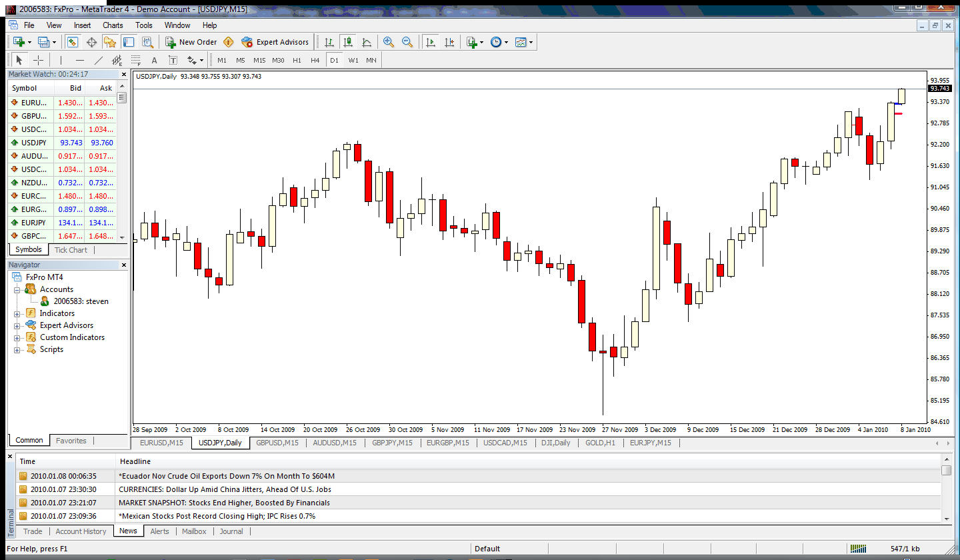This screenshot has width=960, height=560.
Task: Open Indicators list dropdown in toolbar
Action: coord(475,42)
